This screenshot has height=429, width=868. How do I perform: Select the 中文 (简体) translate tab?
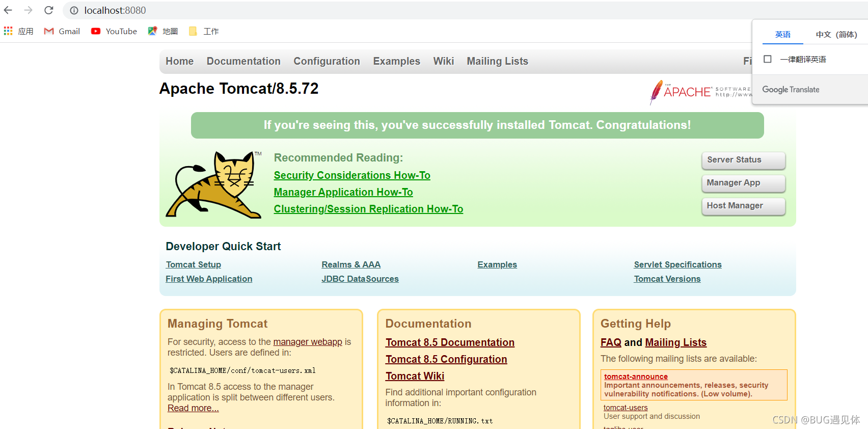pyautogui.click(x=836, y=34)
